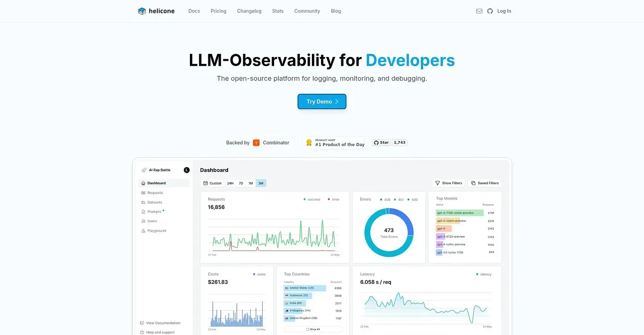Image resolution: width=644 pixels, height=335 pixels.
Task: Click the 400 error legend color dot
Action: [x=381, y=199]
